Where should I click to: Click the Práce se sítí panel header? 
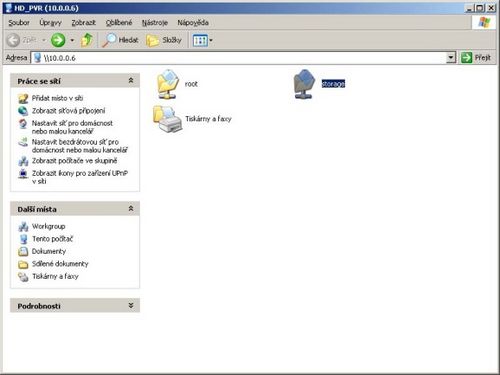pyautogui.click(x=75, y=81)
